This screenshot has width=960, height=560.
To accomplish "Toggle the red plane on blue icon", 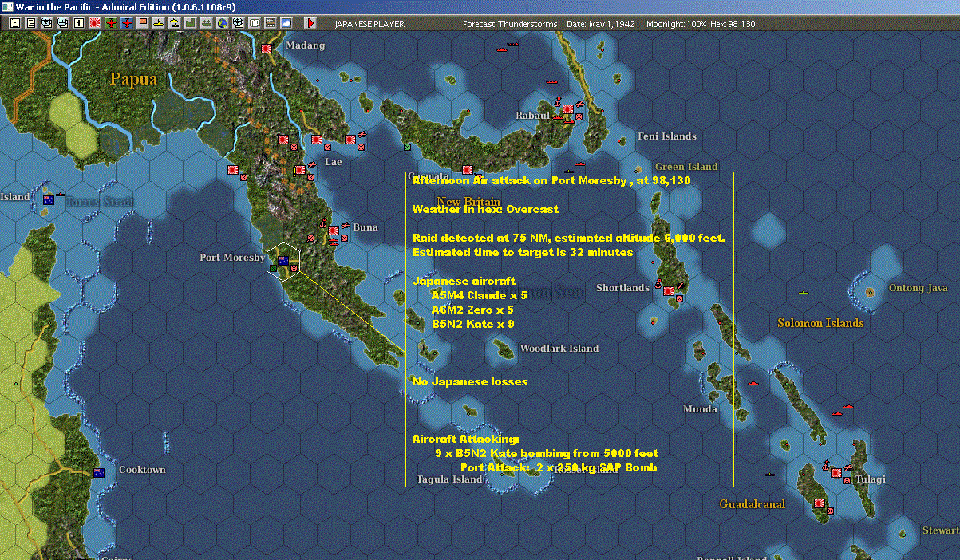I will tap(127, 23).
